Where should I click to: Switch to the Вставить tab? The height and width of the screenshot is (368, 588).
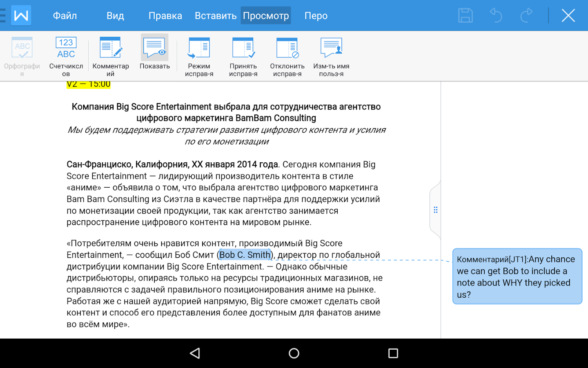[x=215, y=16]
